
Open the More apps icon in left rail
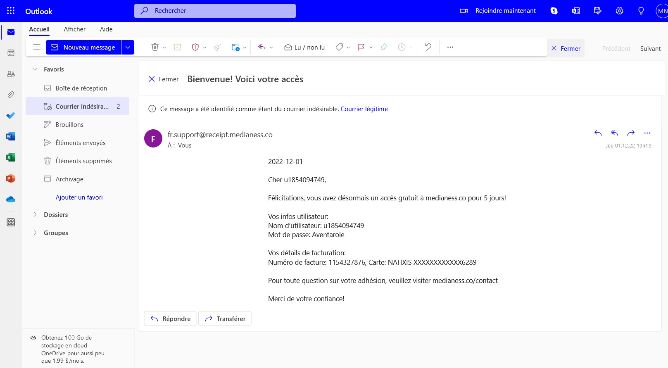[x=11, y=222]
